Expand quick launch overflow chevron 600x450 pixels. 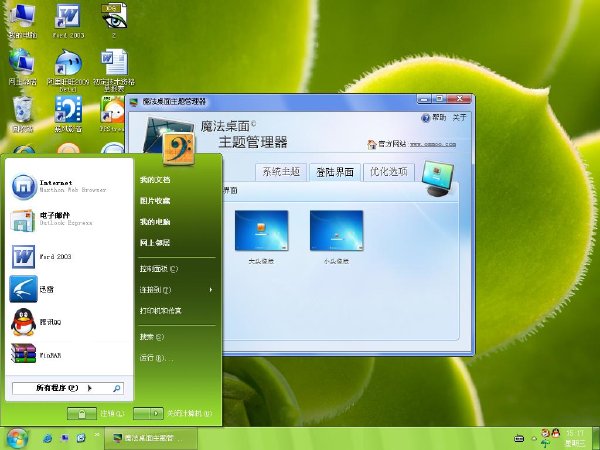click(96, 434)
